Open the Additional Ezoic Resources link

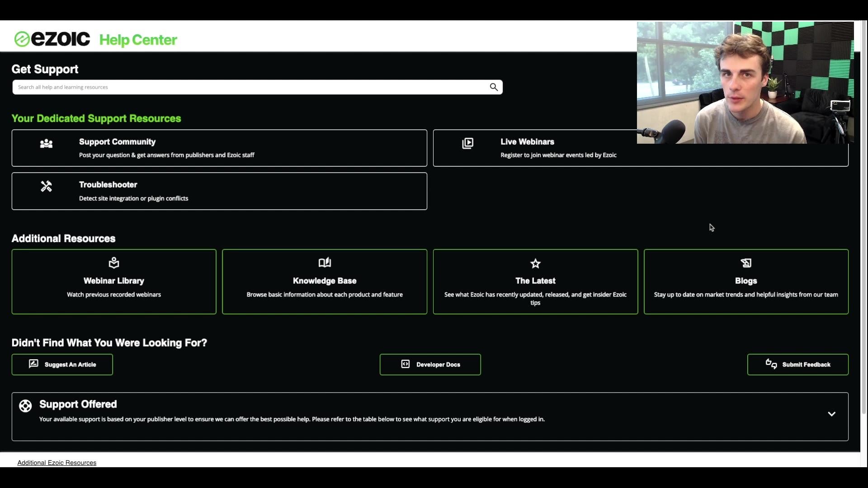pyautogui.click(x=57, y=463)
